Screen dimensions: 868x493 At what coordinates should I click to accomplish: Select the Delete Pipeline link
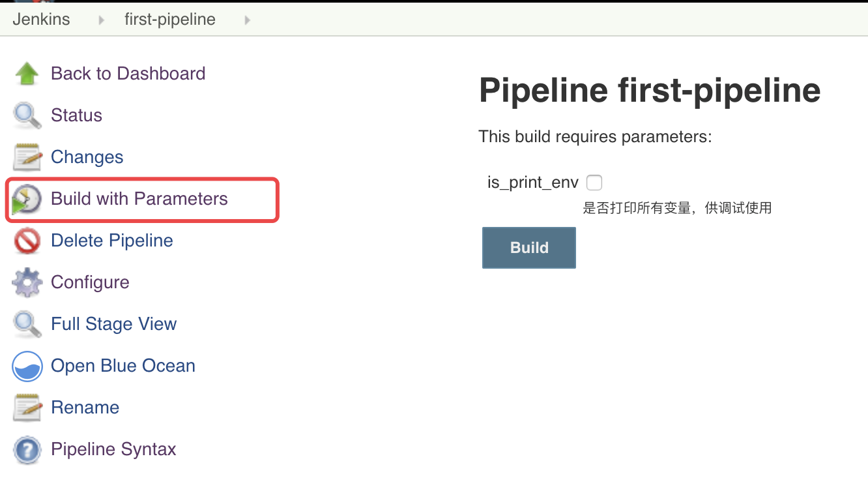(x=111, y=241)
